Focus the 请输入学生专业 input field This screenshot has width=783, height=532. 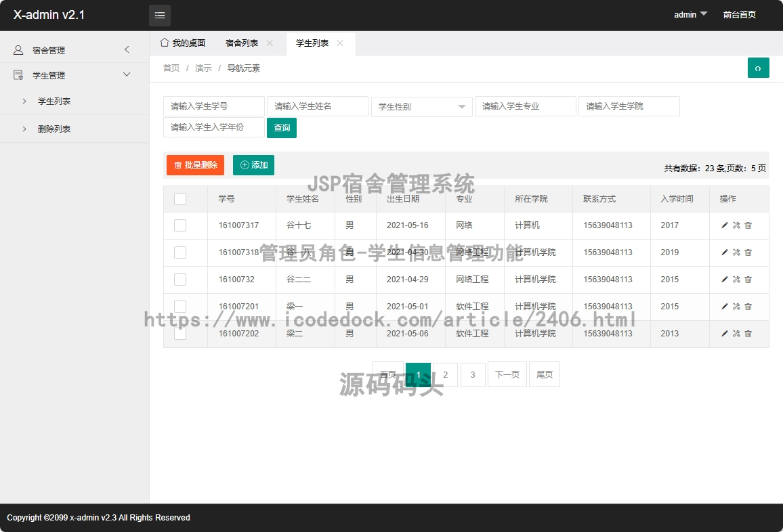[x=526, y=106]
